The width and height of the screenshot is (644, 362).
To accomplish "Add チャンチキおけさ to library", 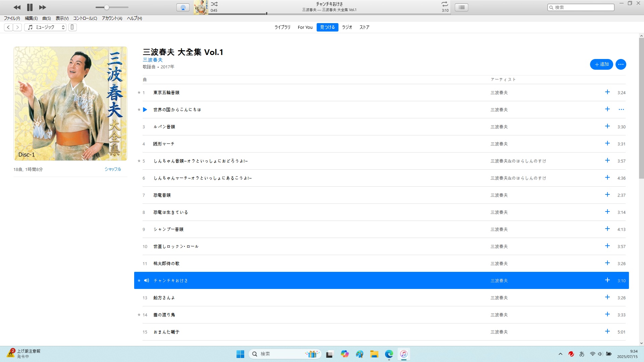I will (x=607, y=280).
